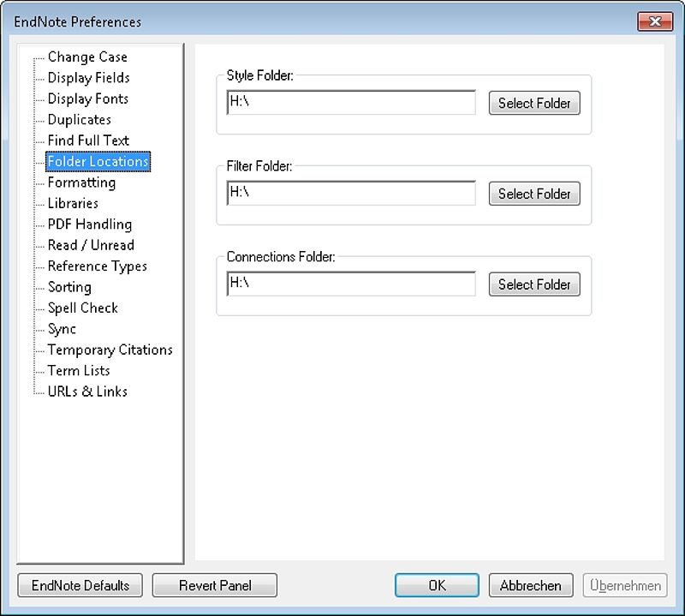Select Term Lists in the tree
Screen dimensions: 685x616
(79, 371)
